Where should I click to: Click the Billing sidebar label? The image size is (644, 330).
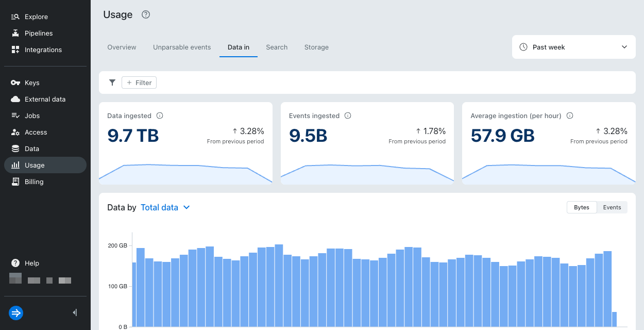click(34, 181)
